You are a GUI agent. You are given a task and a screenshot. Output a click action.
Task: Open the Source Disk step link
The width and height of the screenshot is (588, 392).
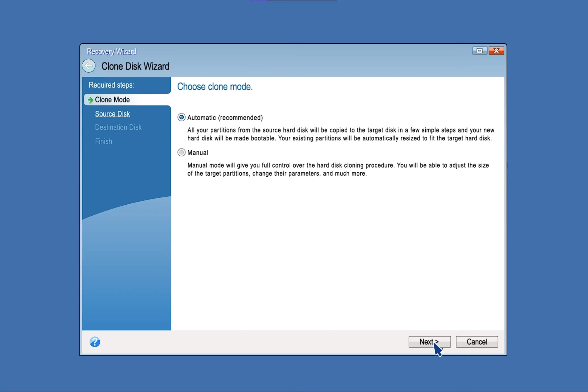tap(112, 114)
